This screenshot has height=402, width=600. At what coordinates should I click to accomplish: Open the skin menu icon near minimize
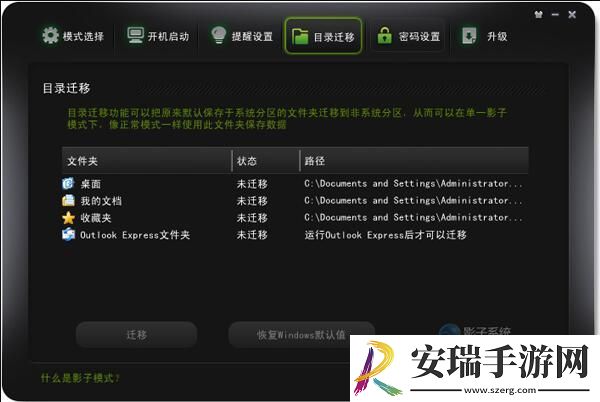click(x=538, y=15)
